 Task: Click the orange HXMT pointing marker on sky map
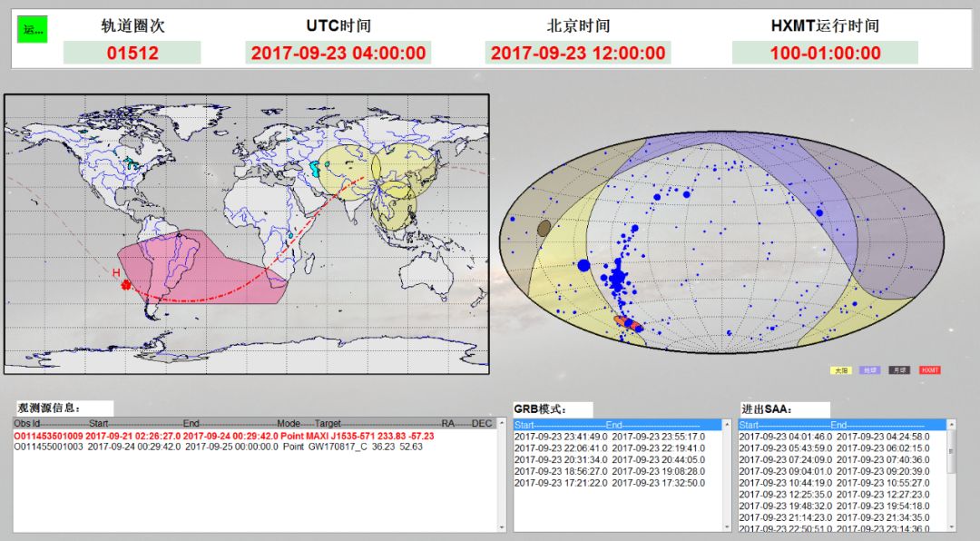(626, 323)
